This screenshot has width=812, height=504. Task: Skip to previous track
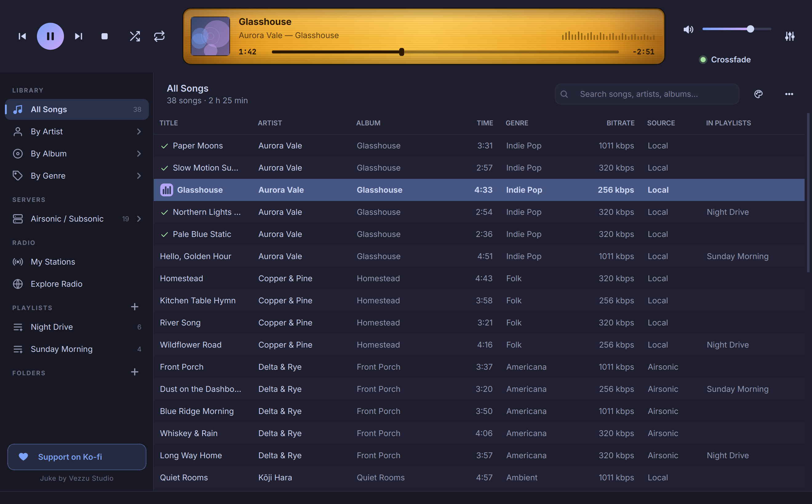coord(22,36)
